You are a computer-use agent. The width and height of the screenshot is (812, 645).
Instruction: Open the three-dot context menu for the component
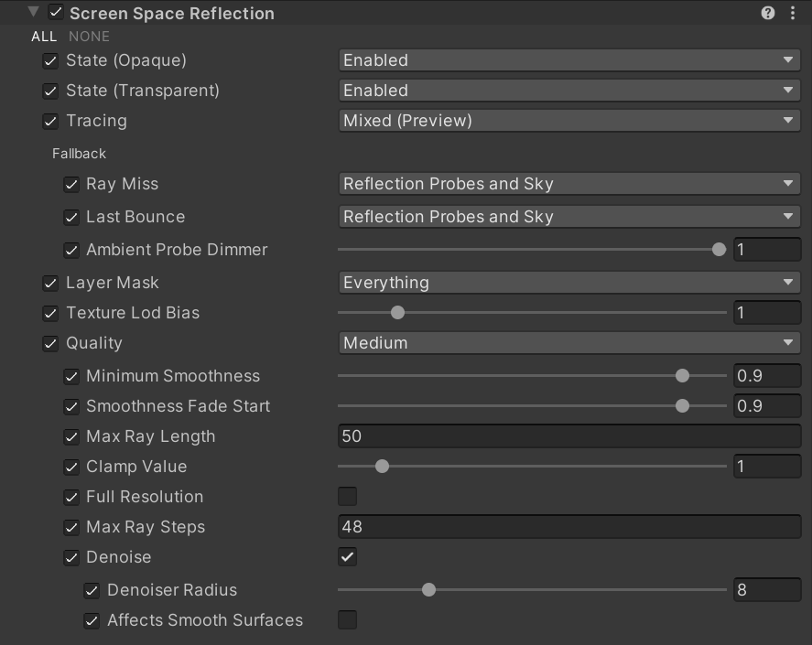793,13
